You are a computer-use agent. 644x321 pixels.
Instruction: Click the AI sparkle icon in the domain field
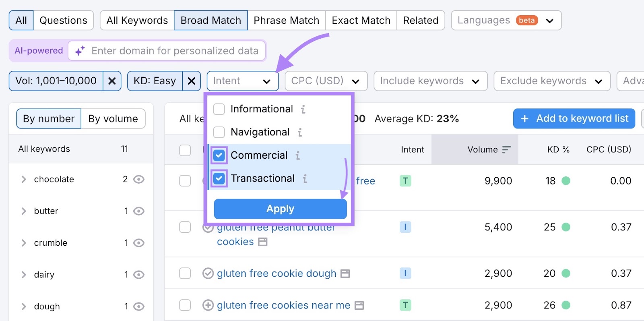79,51
